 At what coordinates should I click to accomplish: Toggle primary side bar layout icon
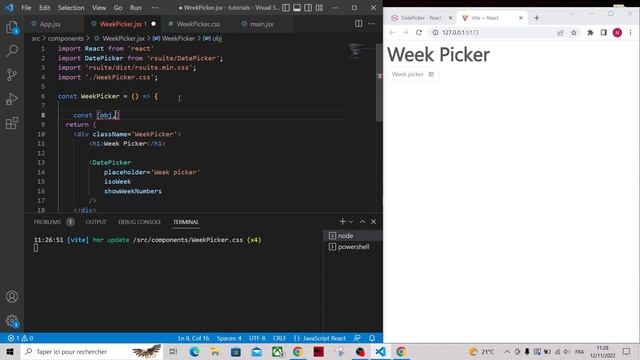pos(286,8)
